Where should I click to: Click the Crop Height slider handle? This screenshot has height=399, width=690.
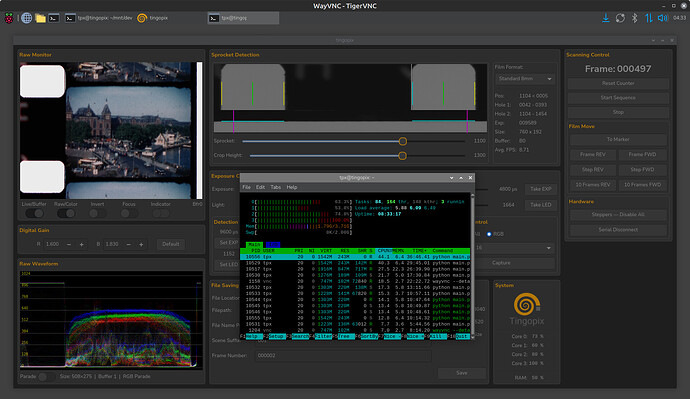[402, 156]
